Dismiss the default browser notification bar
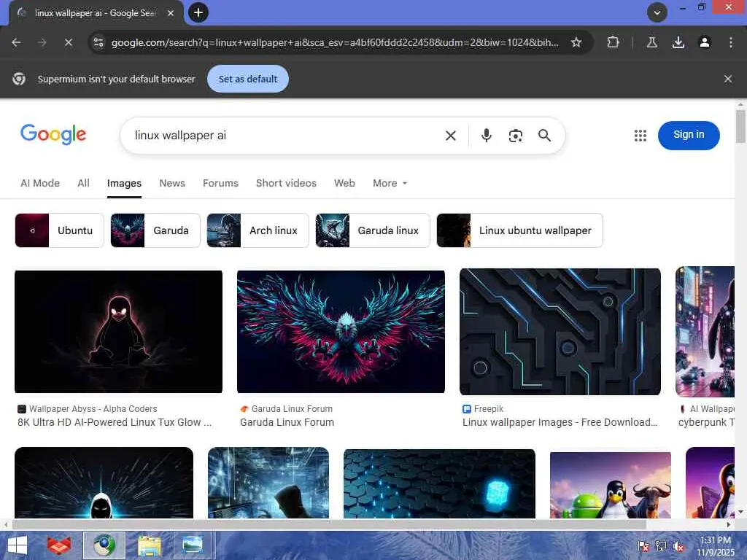 727,79
